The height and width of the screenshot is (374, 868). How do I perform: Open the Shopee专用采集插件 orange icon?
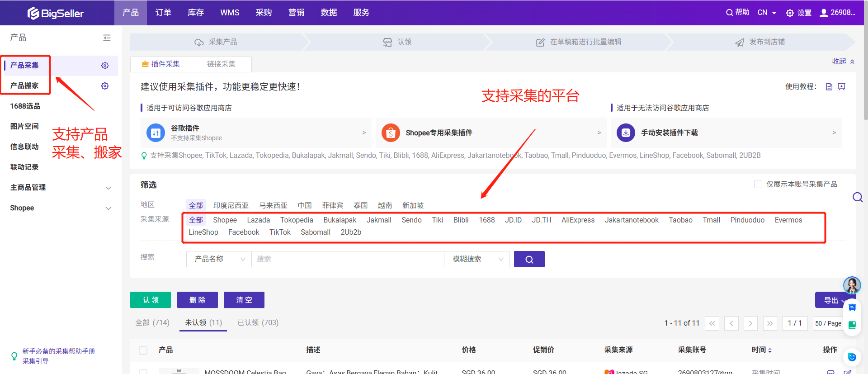(x=391, y=133)
